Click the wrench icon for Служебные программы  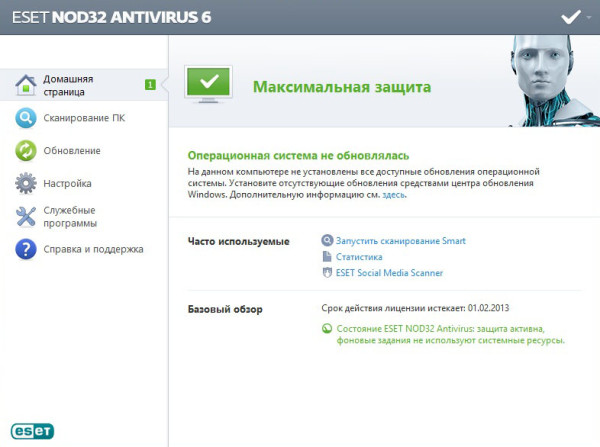point(26,216)
